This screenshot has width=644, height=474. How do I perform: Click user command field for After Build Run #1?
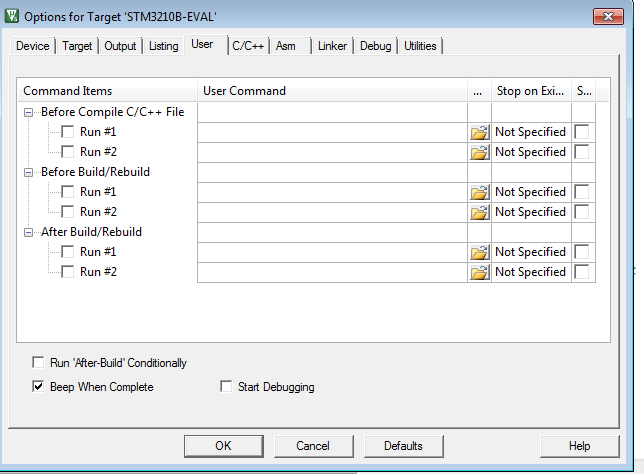point(332,252)
